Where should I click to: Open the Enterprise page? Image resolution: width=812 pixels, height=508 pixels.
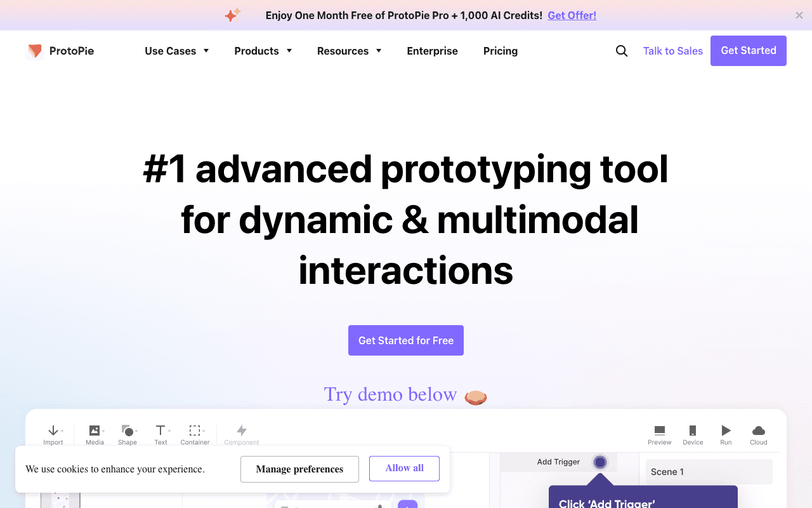coord(432,51)
